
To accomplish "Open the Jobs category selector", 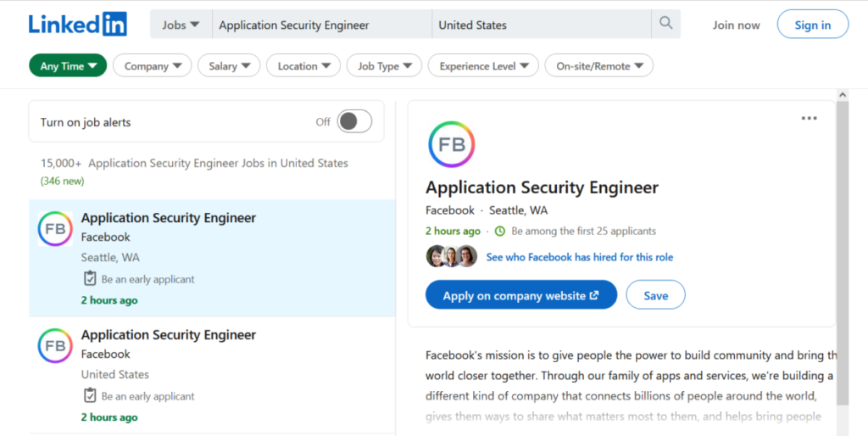I will point(181,25).
